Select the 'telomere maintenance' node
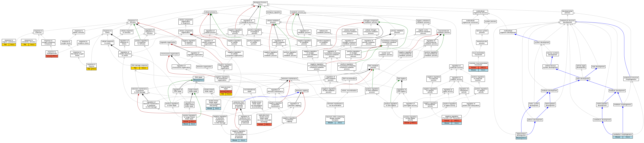This screenshot has width=644, height=143. (289, 79)
